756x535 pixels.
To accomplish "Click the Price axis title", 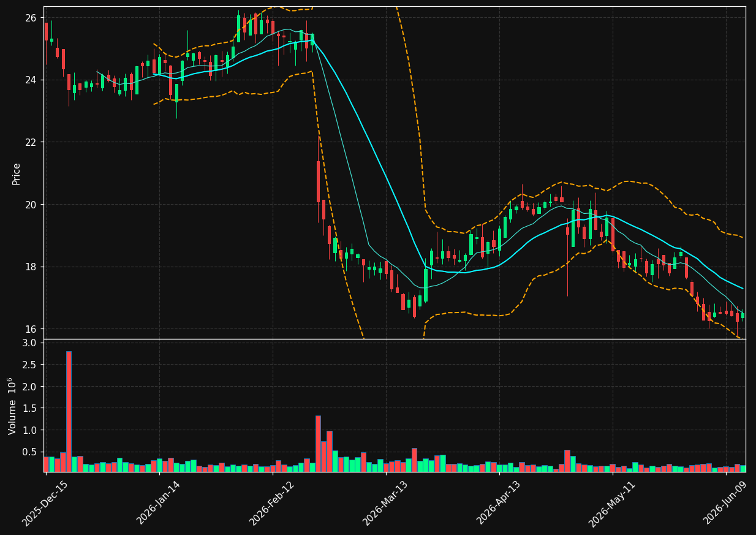I will coord(17,173).
